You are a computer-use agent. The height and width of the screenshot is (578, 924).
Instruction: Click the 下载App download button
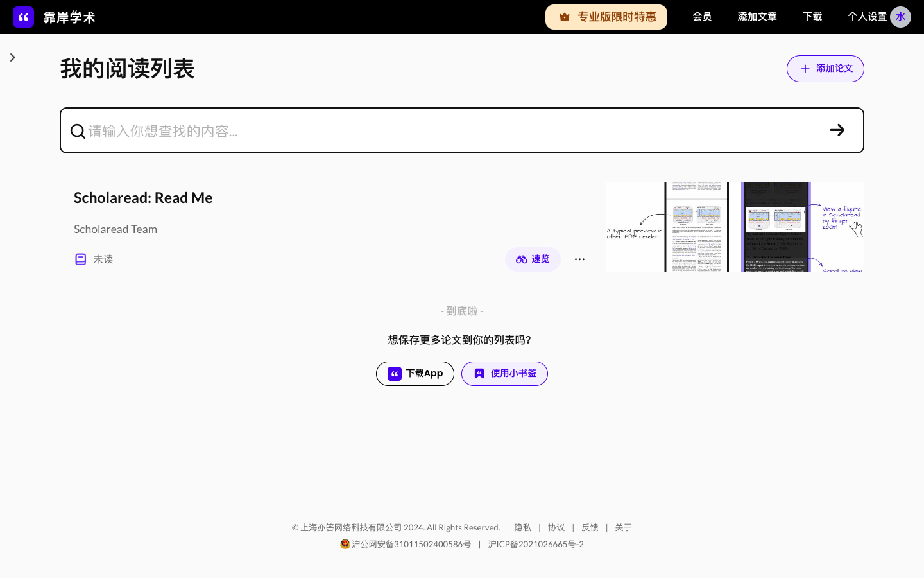click(415, 373)
